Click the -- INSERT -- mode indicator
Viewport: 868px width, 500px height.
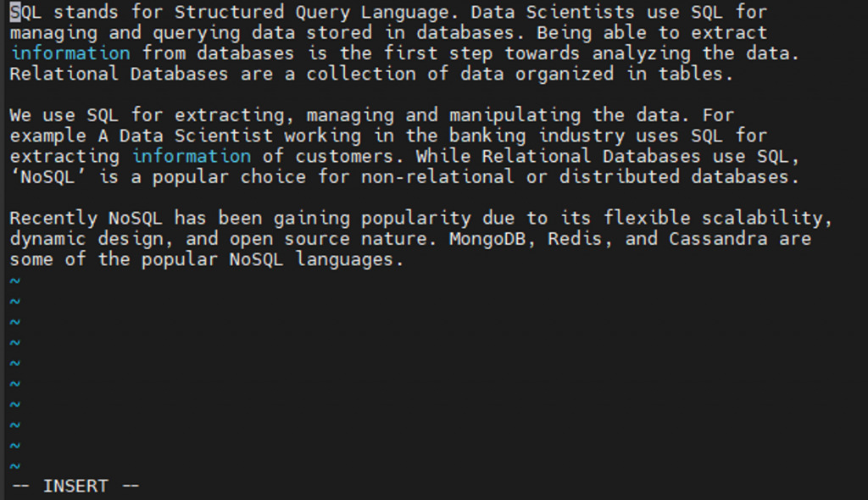pyautogui.click(x=75, y=486)
